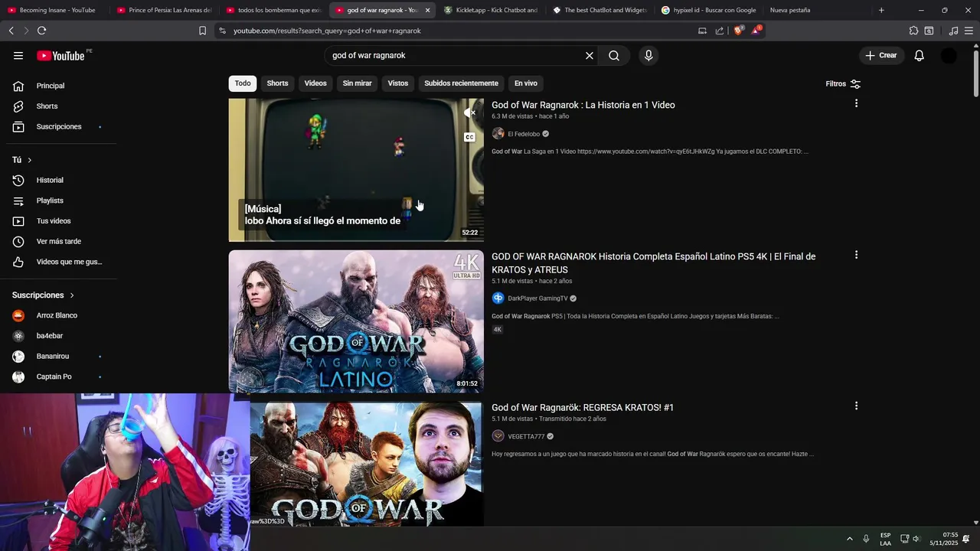
Task: Open the YouTube hamburger guide menu
Action: (18, 55)
